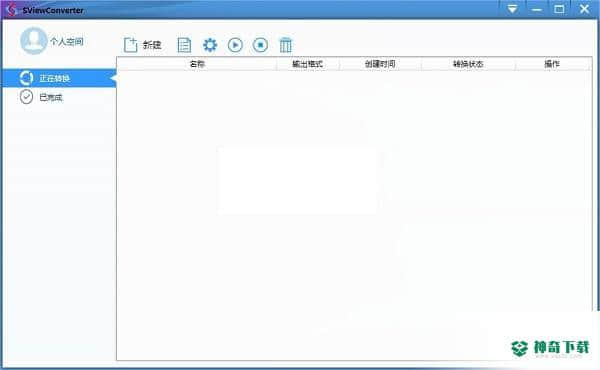The image size is (600, 370).
Task: Open the title bar dropdown menu arrow
Action: click(512, 9)
